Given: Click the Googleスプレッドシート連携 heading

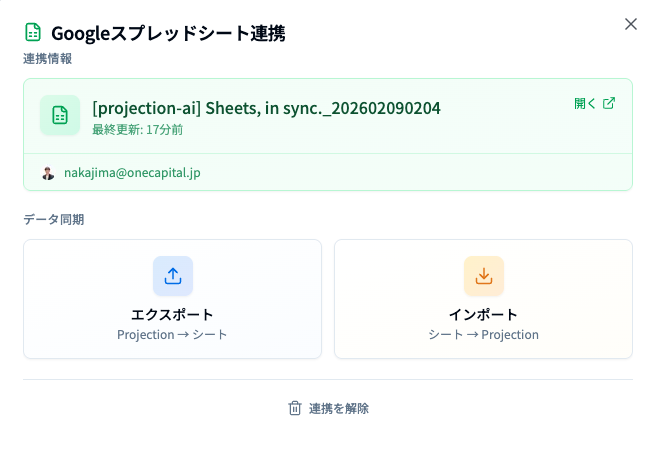Looking at the screenshot, I should (168, 33).
